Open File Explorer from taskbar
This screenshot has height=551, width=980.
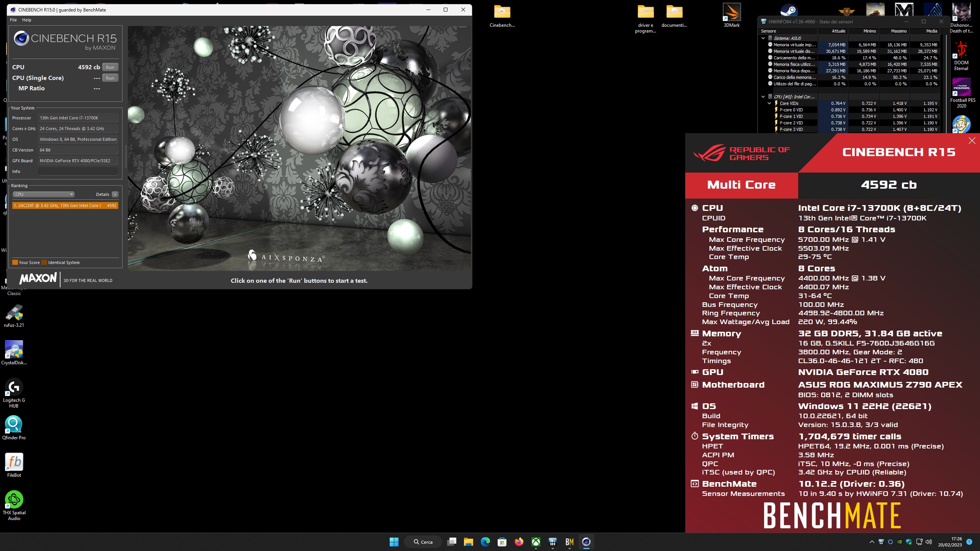pos(469,542)
